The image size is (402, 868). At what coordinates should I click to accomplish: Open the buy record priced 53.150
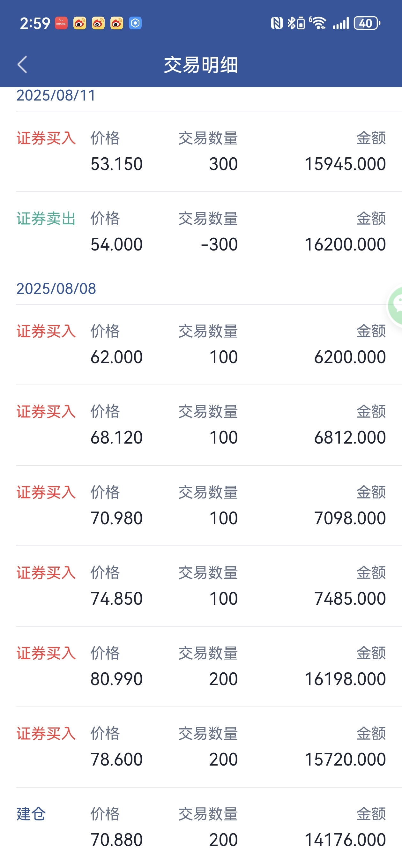point(201,152)
